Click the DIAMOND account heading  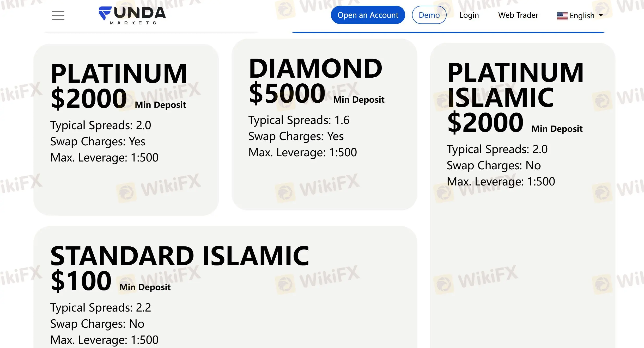[315, 69]
